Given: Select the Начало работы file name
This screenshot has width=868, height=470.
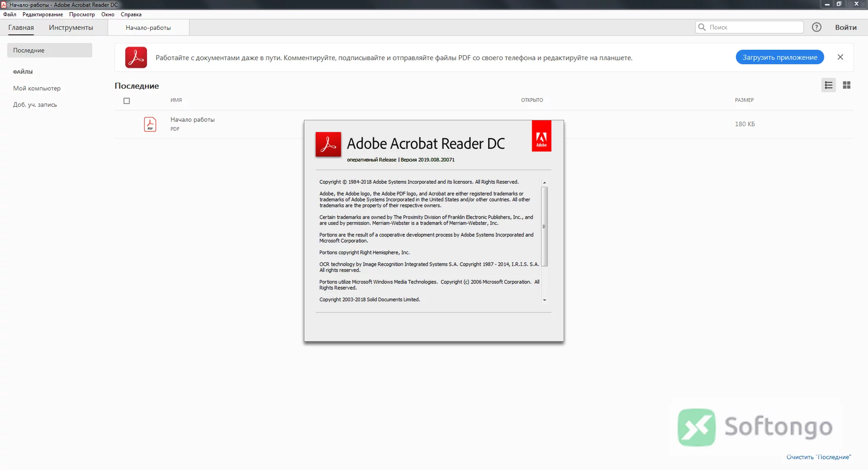Looking at the screenshot, I should [193, 119].
